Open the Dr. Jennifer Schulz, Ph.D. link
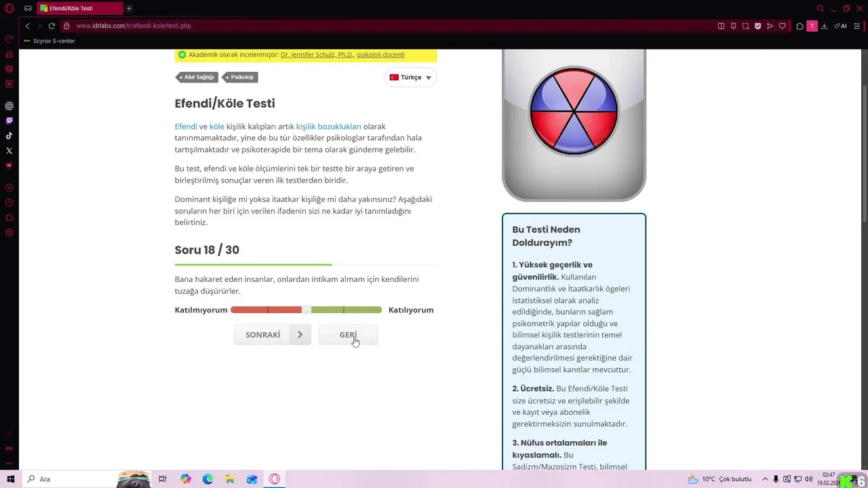Screen dimensions: 868x488 tap(317, 55)
